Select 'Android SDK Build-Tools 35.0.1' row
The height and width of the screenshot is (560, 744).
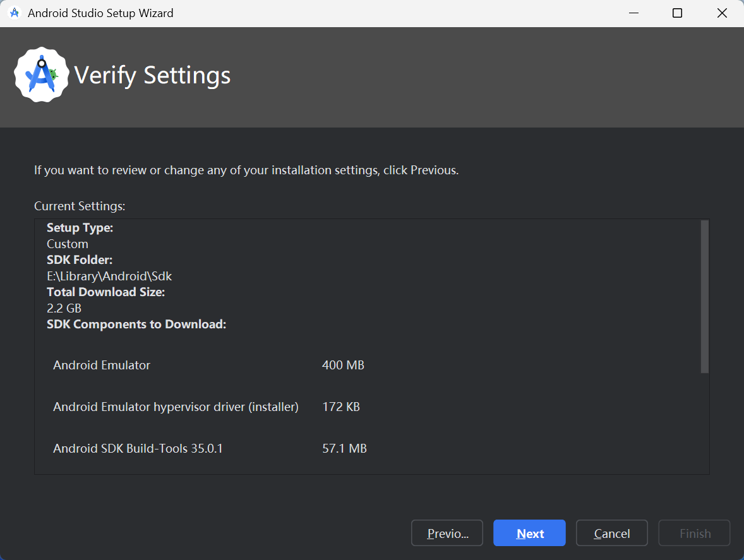coord(209,449)
